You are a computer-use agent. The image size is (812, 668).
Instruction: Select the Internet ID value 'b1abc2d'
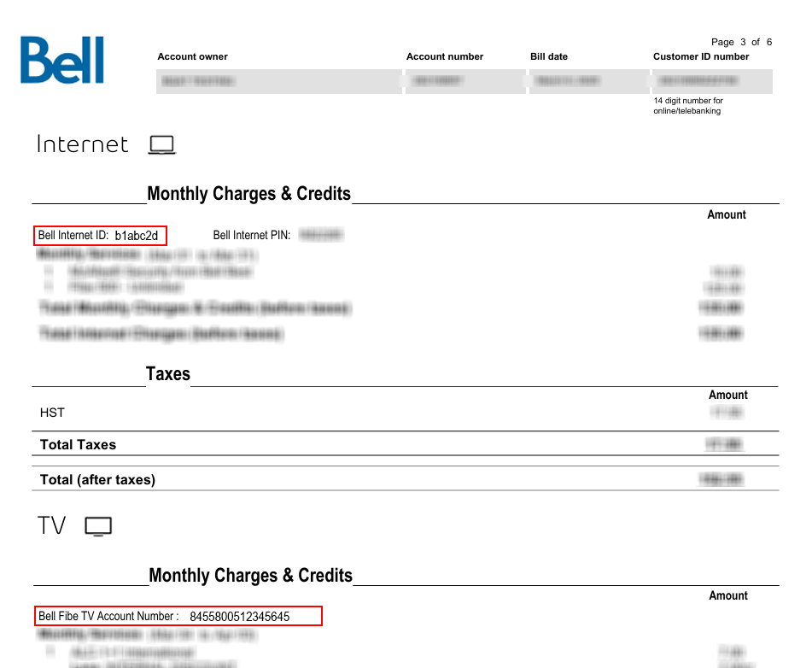[137, 236]
